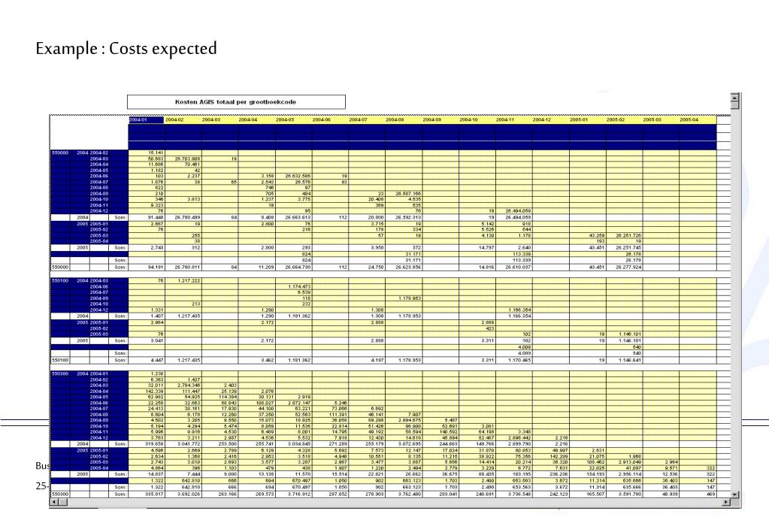Click the cell showing 1.174.473

(x=294, y=287)
